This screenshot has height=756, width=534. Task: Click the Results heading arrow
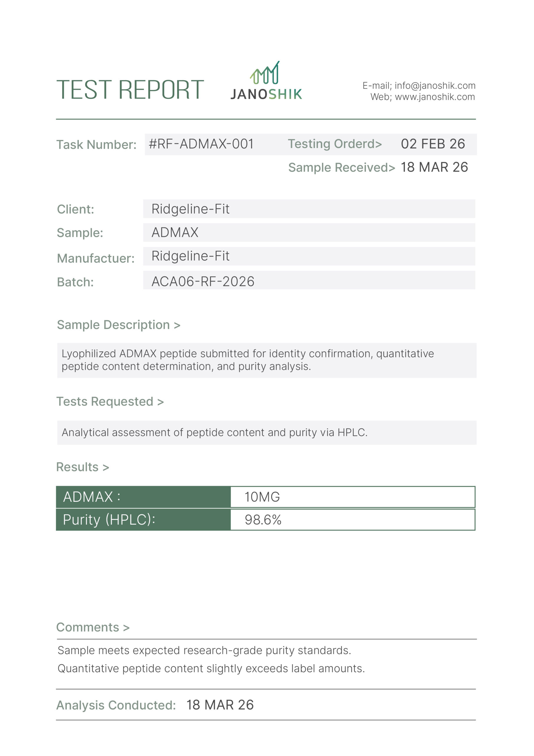(x=106, y=468)
